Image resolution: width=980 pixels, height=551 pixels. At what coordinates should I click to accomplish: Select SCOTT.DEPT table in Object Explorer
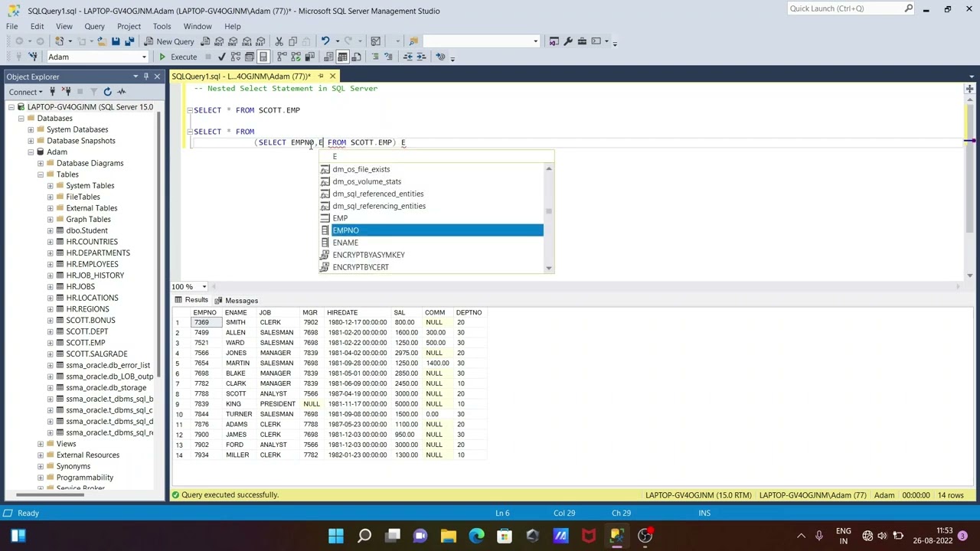click(x=87, y=331)
